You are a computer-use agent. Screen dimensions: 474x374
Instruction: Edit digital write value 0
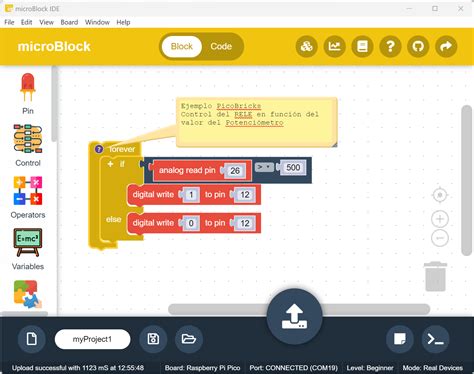click(x=191, y=223)
